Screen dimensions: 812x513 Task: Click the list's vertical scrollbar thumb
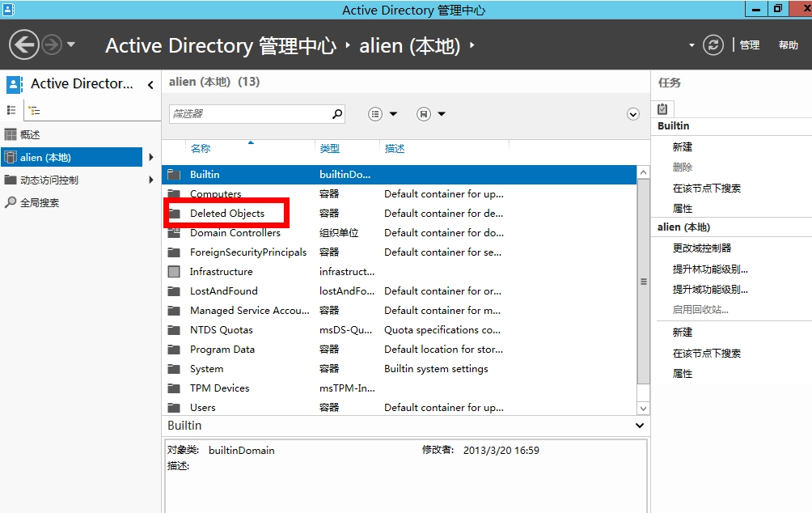(x=644, y=282)
